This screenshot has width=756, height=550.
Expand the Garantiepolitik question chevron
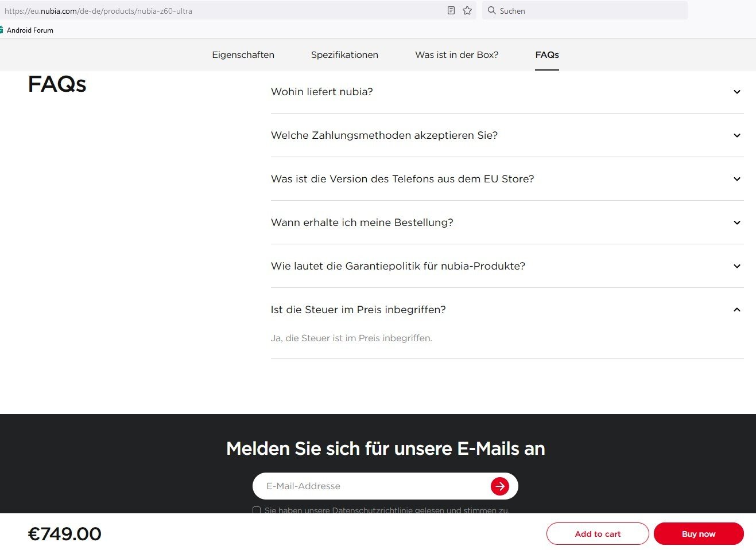pos(736,266)
